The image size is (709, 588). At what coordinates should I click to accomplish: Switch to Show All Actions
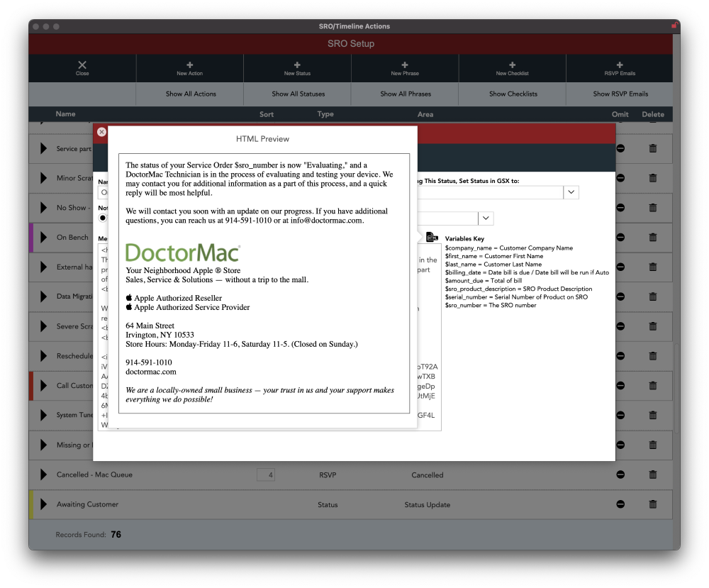191,94
